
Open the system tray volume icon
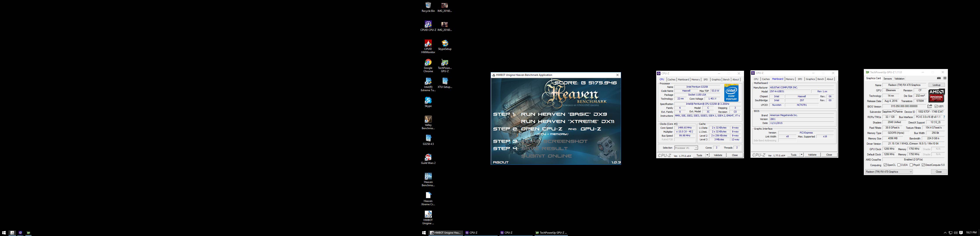[955, 233]
